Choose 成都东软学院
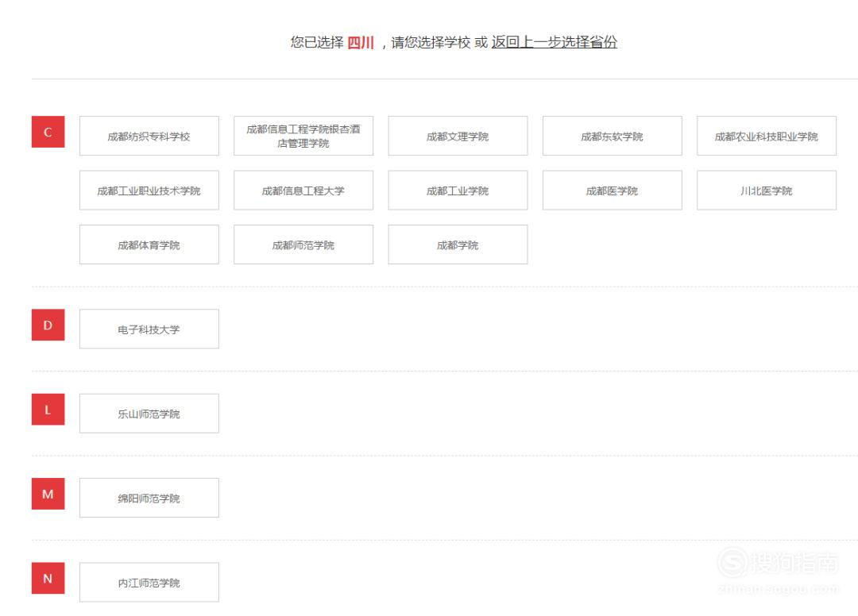 pos(612,136)
